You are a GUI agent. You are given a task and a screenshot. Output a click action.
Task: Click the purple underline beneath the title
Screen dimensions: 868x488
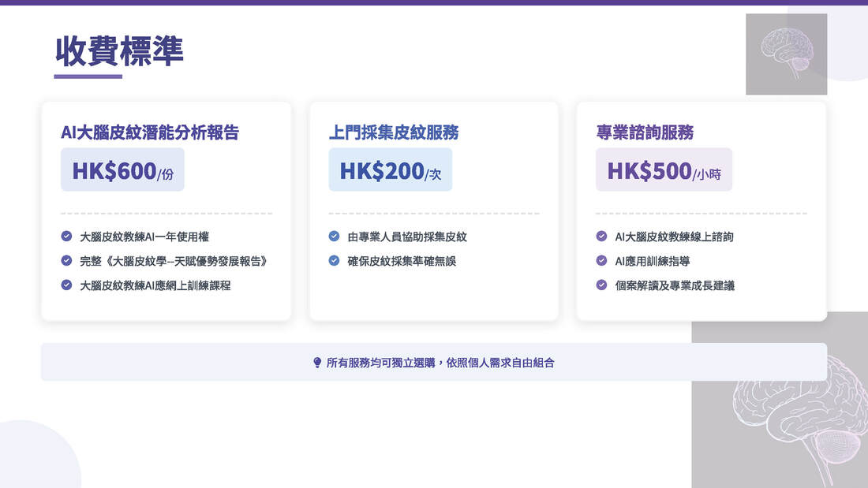click(88, 76)
